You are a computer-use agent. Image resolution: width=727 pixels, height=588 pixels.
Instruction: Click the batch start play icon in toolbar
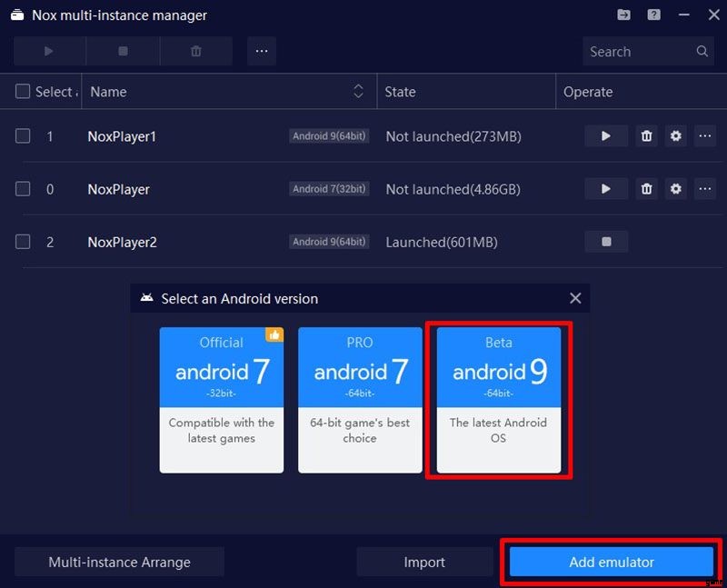click(x=49, y=51)
